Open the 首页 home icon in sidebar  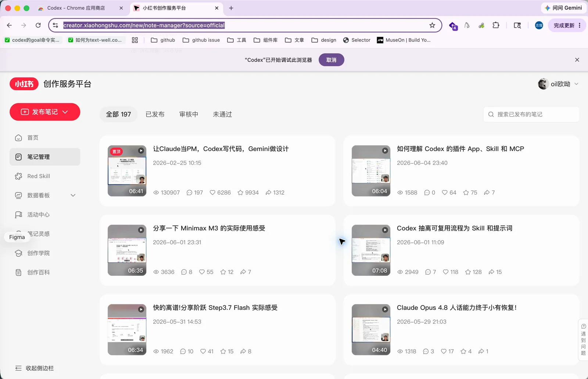(18, 138)
